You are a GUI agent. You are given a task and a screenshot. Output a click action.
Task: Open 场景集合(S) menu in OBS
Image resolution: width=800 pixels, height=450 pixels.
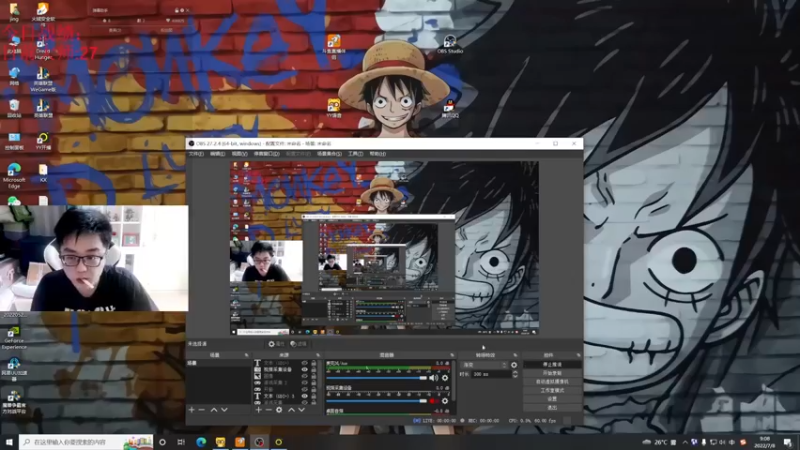pyautogui.click(x=329, y=154)
